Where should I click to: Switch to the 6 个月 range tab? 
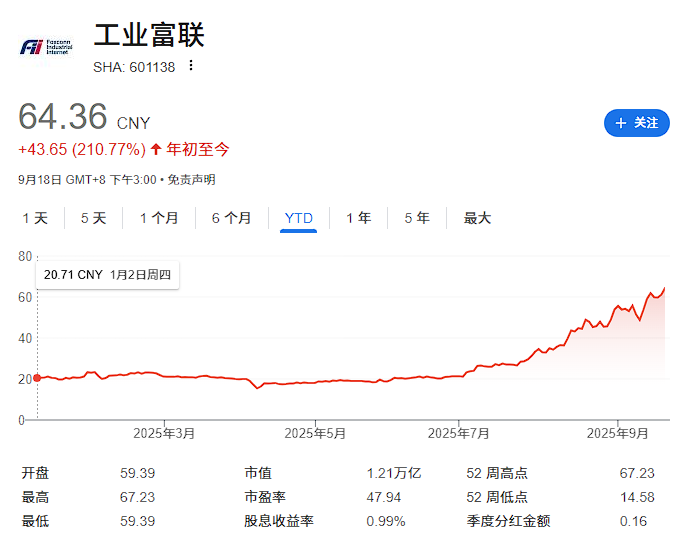point(231,218)
